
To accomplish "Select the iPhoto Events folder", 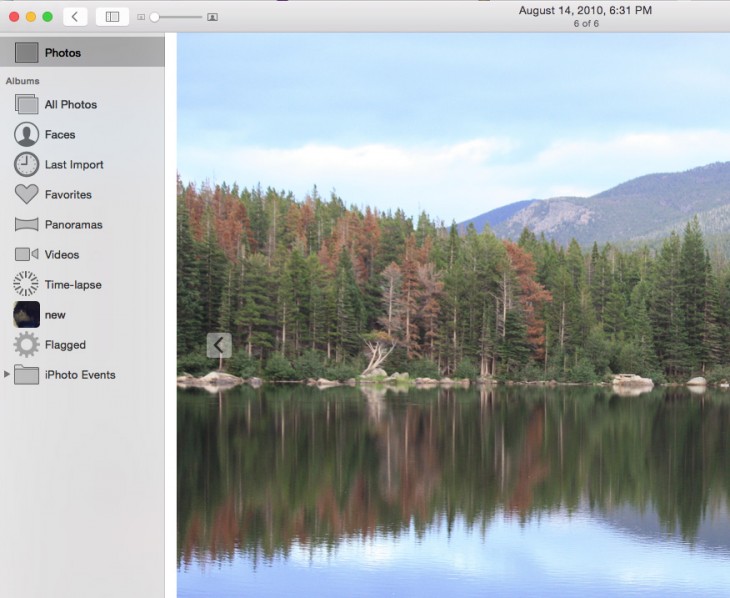I will (x=82, y=375).
